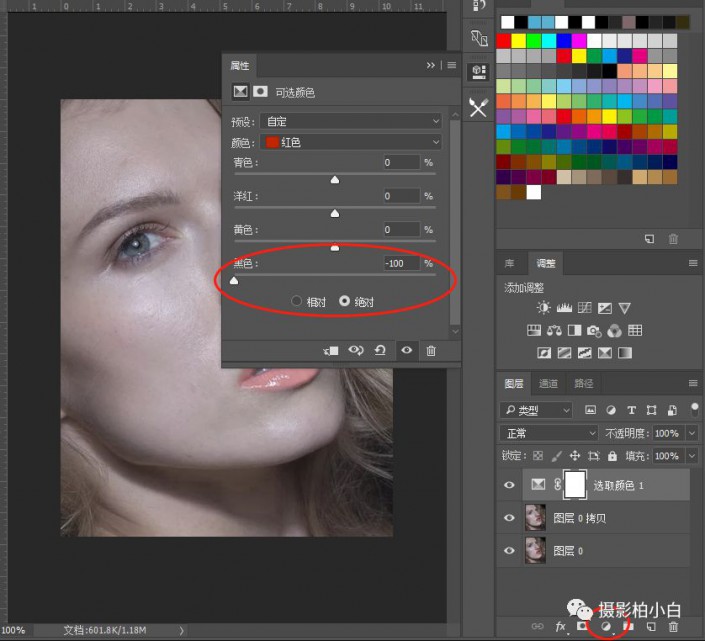Toggle visibility of 选取颜色 1 layer

[x=510, y=485]
